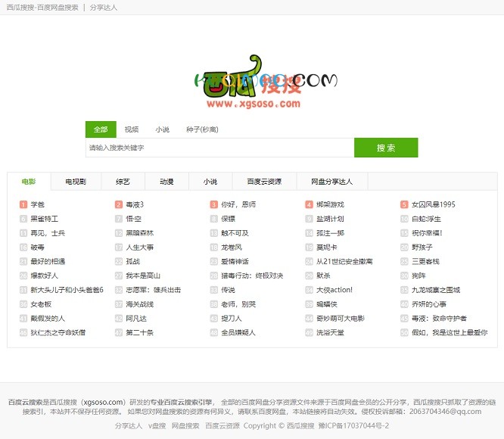Open the top-ranked movie 学爸
Viewport: 504px width, 439px height.
(38, 204)
